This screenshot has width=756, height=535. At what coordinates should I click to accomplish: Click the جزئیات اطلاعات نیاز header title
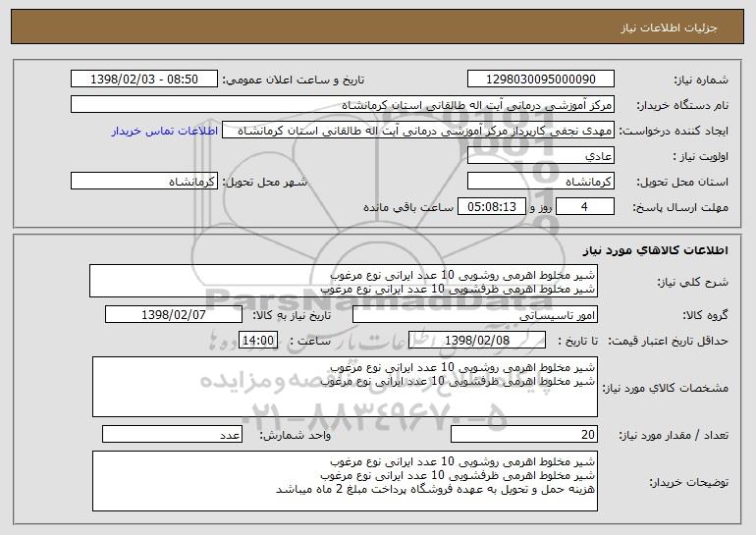point(669,27)
